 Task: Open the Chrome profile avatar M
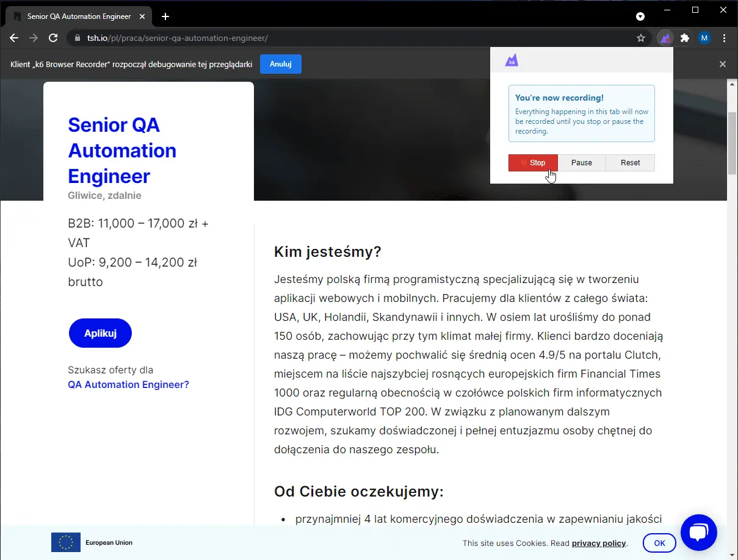[x=704, y=38]
